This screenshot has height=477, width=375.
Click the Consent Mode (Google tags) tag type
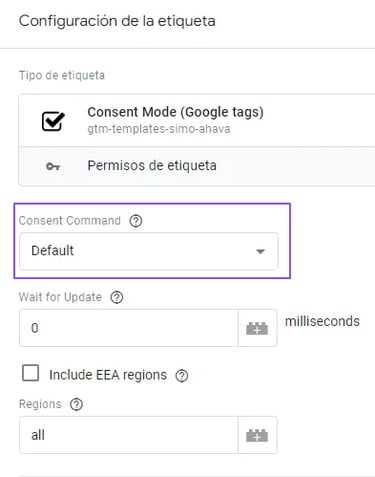[197, 120]
